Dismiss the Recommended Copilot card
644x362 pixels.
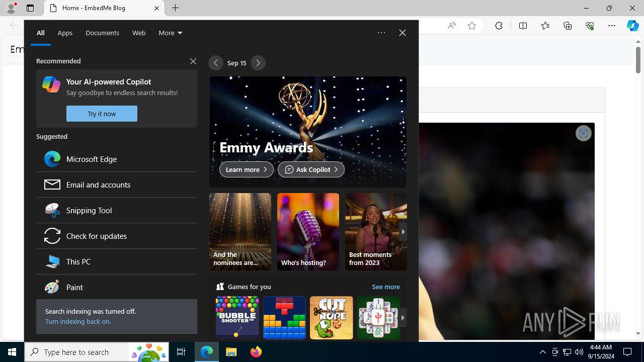pos(193,61)
